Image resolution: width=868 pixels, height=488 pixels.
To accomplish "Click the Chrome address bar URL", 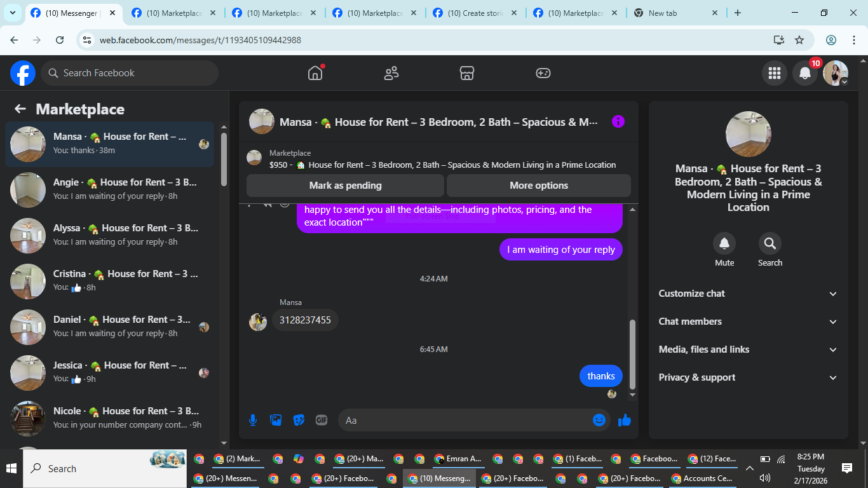I will pos(200,40).
